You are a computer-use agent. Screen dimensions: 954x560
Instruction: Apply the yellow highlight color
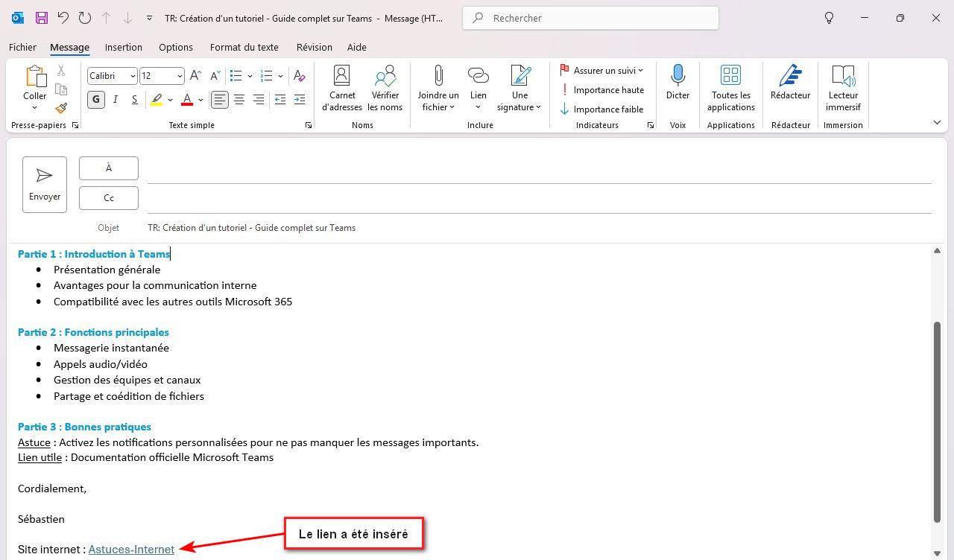(x=156, y=100)
